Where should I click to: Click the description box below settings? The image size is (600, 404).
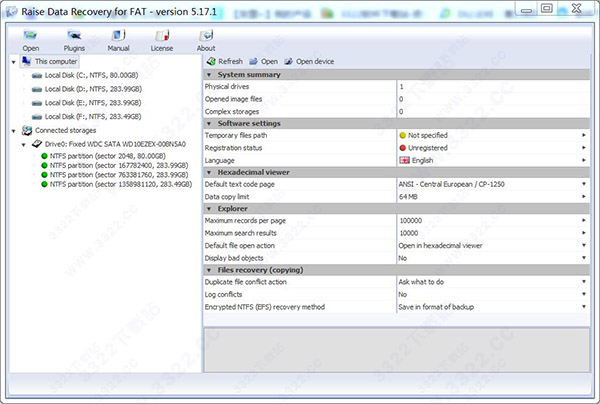(x=396, y=350)
